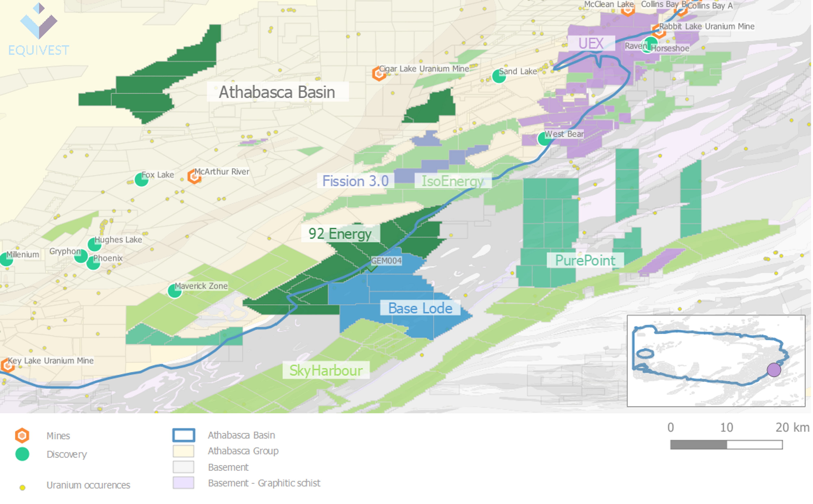This screenshot has width=813, height=504.
Task: Click the Basement - Graphitic schist legend text
Action: pos(264,483)
